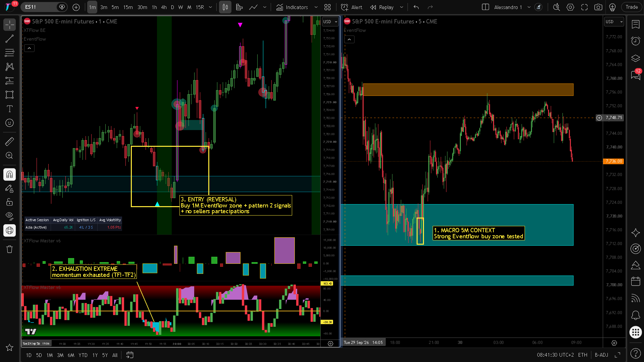
Task: Switch to the 5m timeframe
Action: 115,7
